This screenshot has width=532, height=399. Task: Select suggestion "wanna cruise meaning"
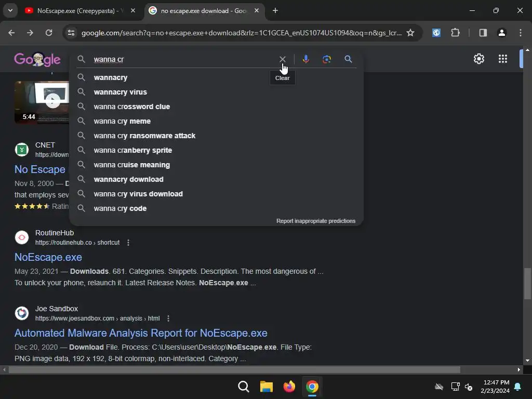216,165
